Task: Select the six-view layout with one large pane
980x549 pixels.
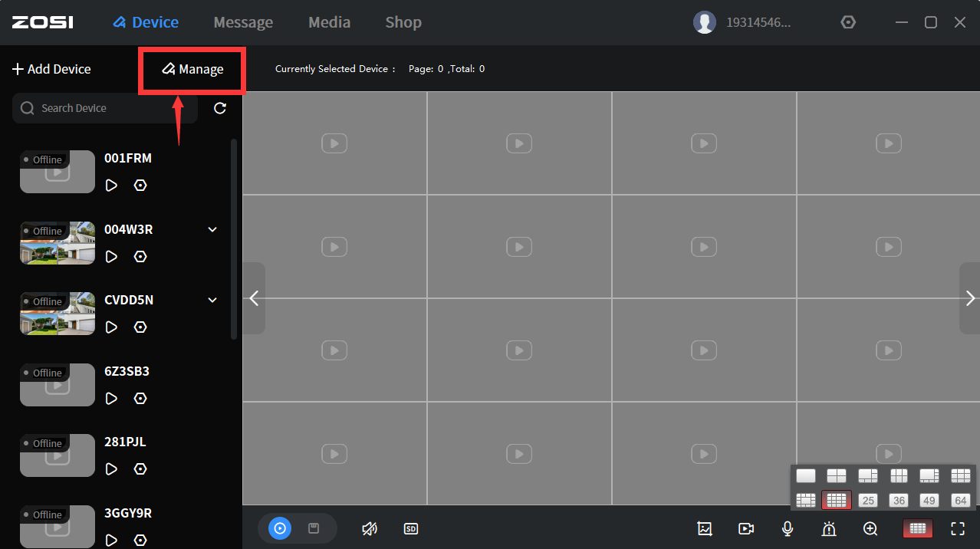Action: [x=867, y=475]
